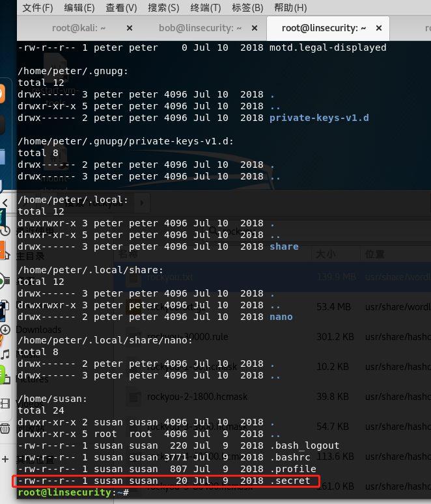Switch to the bob@linsecurity: ~ tab
The width and height of the screenshot is (431, 504).
[x=200, y=28]
